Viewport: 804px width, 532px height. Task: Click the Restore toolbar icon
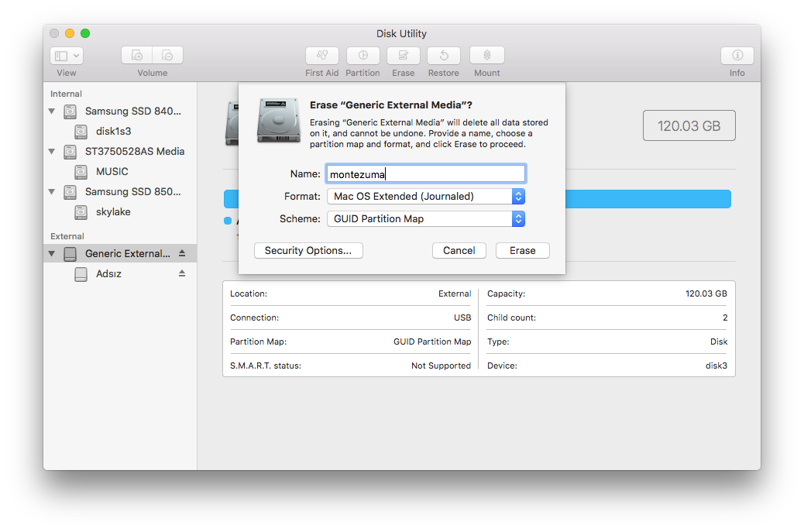(444, 56)
